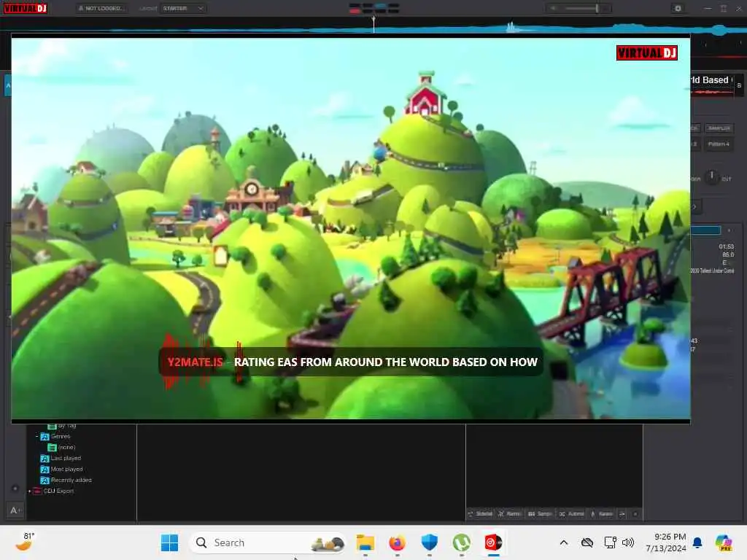
Task: Open the Windows Start menu
Action: [x=169, y=542]
